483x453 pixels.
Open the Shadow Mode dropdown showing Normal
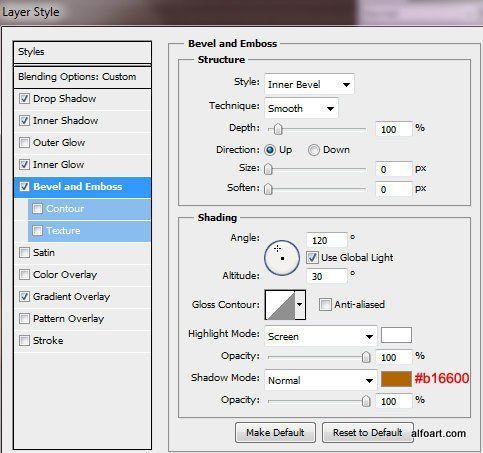click(320, 380)
